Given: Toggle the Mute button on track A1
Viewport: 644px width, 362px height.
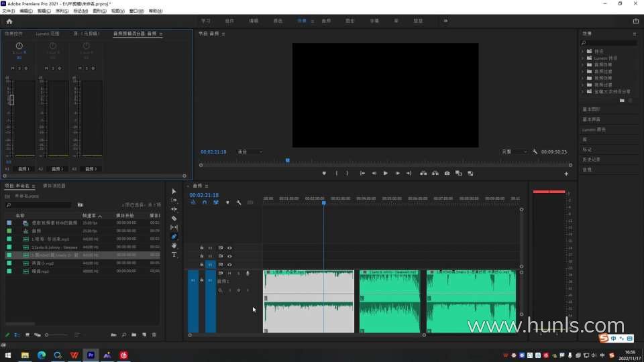Looking at the screenshot, I should coord(229,273).
